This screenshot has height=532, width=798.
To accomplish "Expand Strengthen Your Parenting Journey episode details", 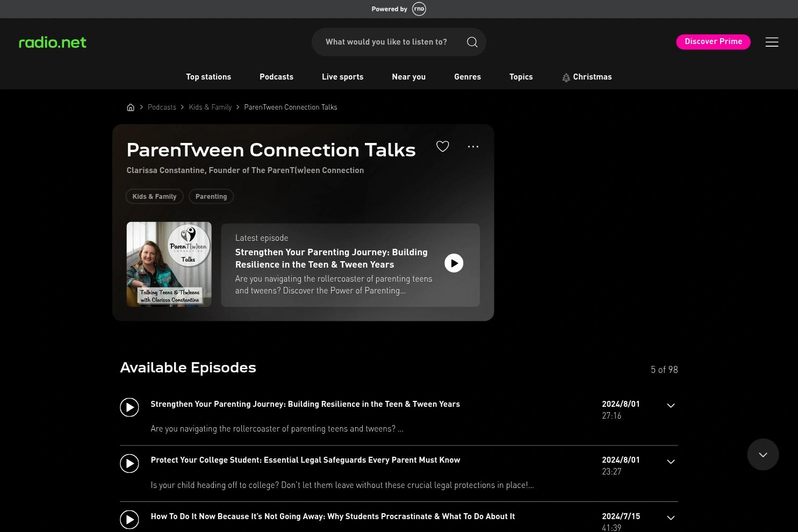I will point(671,406).
